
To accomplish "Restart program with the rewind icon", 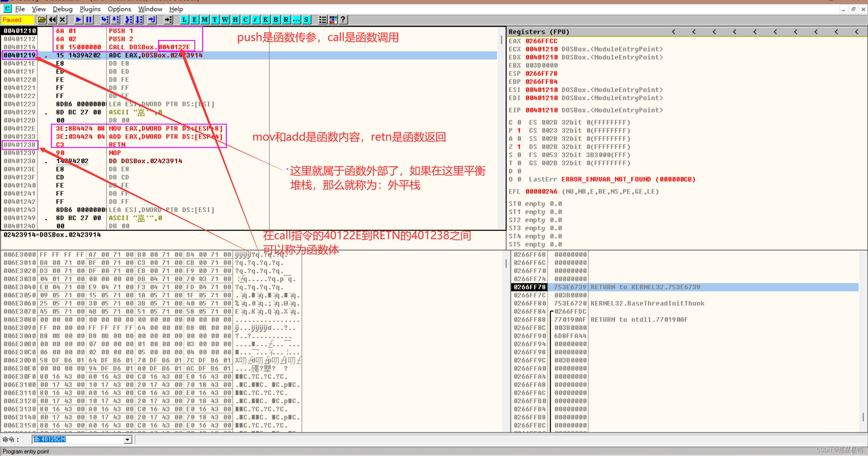I will tap(52, 20).
